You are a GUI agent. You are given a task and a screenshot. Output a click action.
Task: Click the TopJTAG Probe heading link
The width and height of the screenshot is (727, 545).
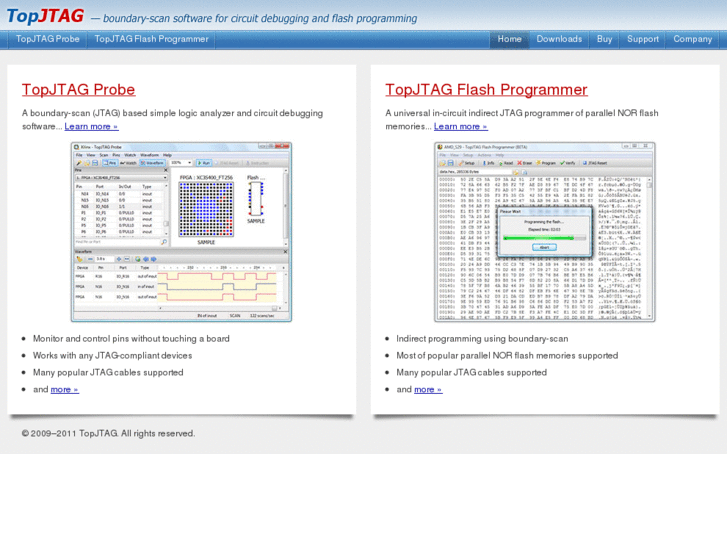[x=78, y=90]
